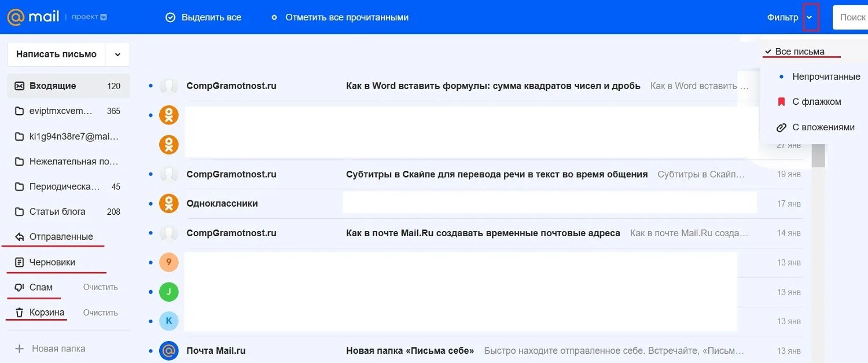Click the Поиск search field
The height and width of the screenshot is (363, 868).
850,17
